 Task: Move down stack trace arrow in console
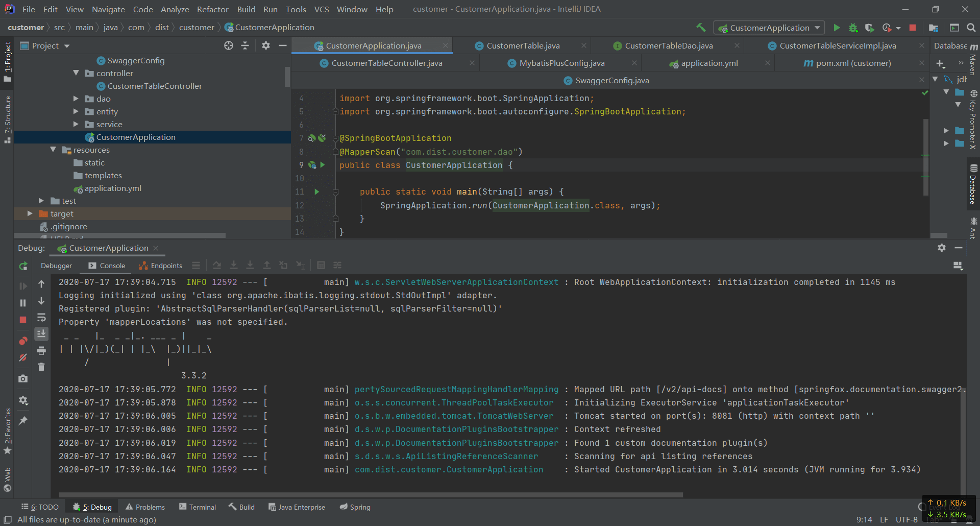[41, 301]
